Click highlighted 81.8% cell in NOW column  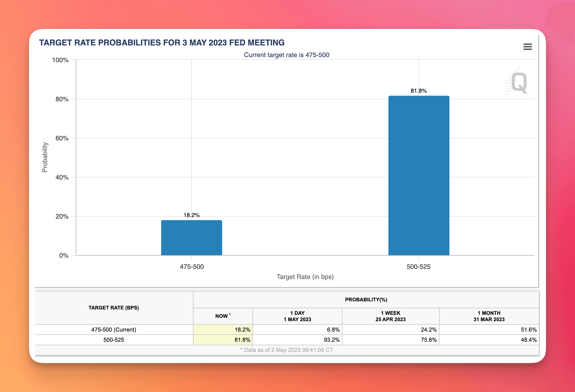tap(223, 340)
